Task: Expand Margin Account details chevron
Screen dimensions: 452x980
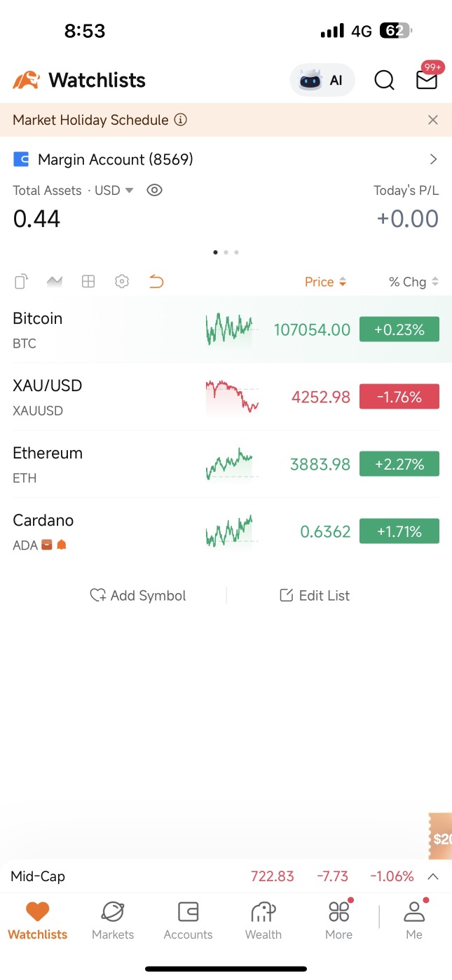Action: (x=433, y=159)
